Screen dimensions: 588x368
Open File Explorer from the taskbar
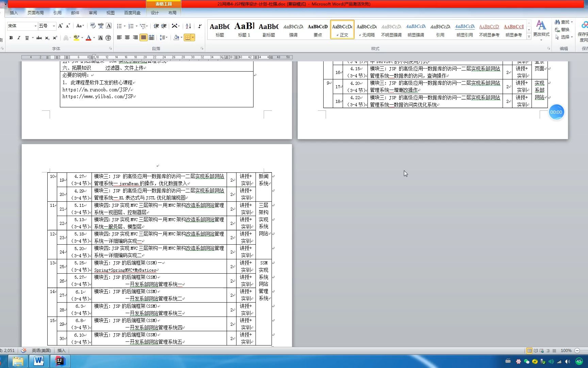coord(18,361)
